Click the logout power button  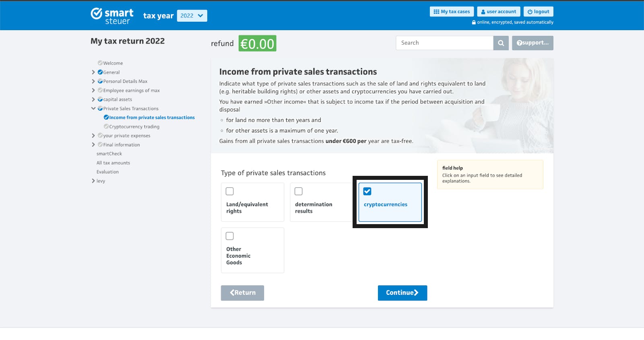[x=538, y=12]
